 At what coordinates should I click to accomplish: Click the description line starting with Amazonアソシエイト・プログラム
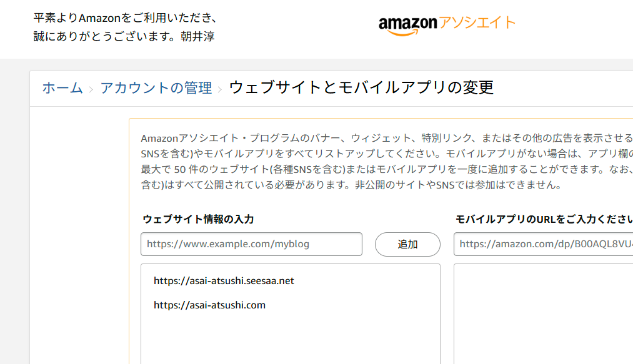pos(386,138)
